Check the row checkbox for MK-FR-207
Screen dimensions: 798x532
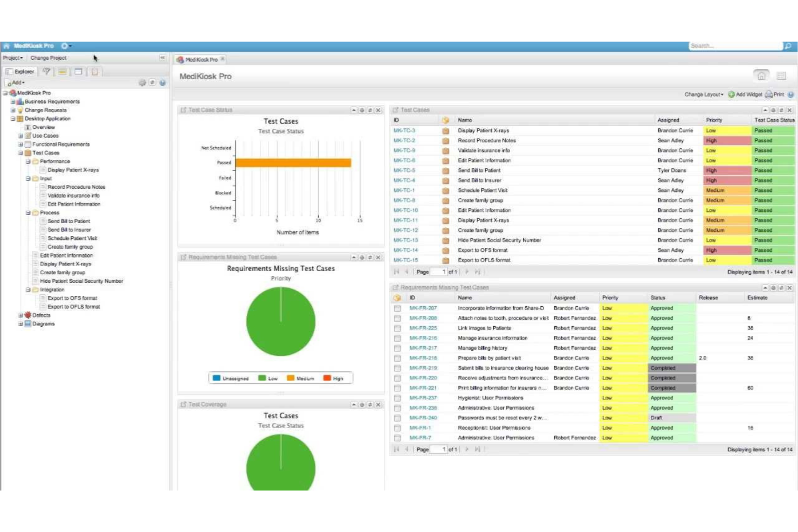click(x=397, y=308)
